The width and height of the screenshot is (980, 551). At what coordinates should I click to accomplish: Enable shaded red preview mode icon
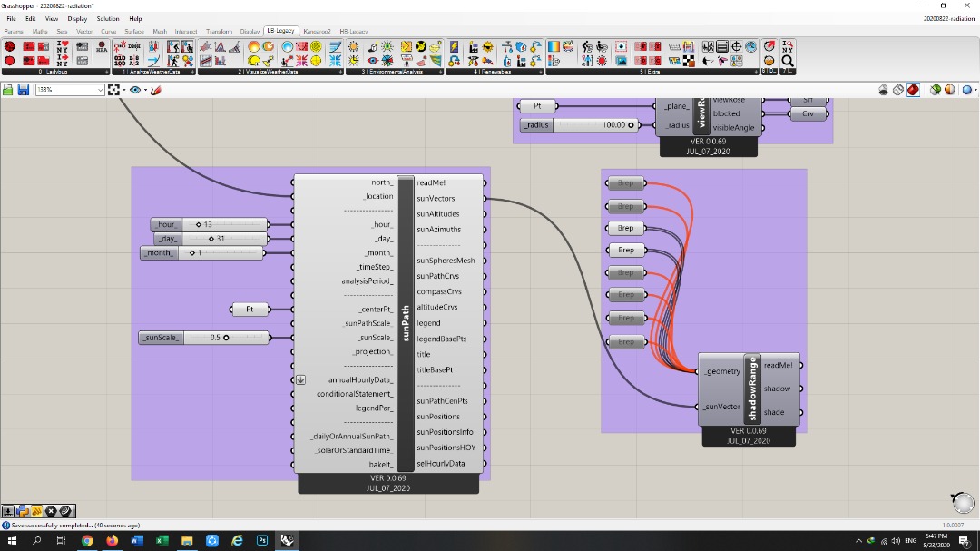tap(913, 90)
